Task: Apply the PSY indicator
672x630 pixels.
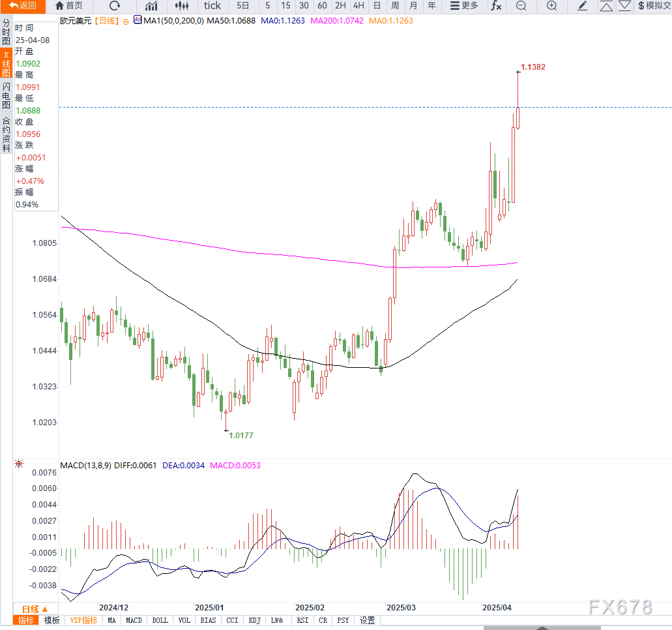Action: 343,620
